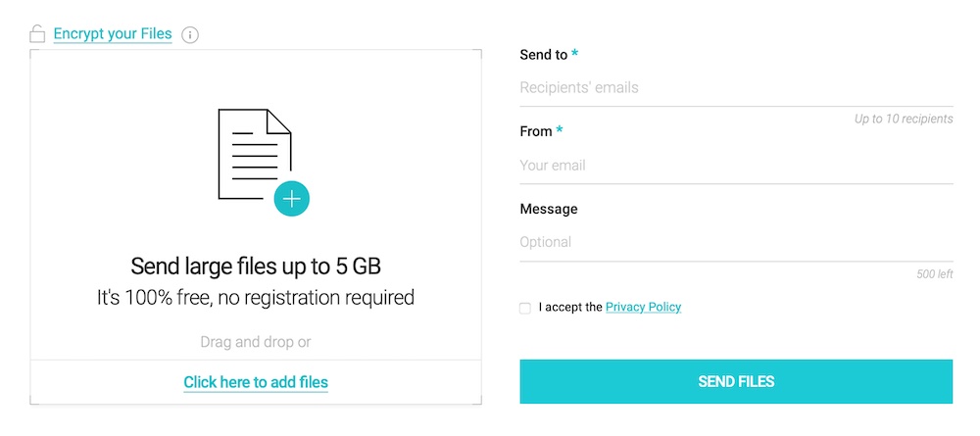The image size is (980, 436).
Task: Click the '500 left' character counter
Action: point(934,274)
